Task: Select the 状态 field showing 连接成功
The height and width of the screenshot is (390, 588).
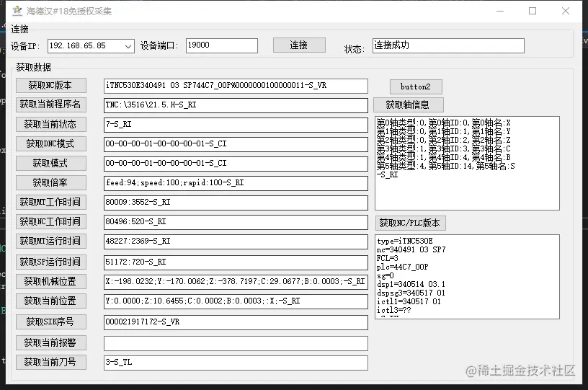Action: (x=448, y=45)
